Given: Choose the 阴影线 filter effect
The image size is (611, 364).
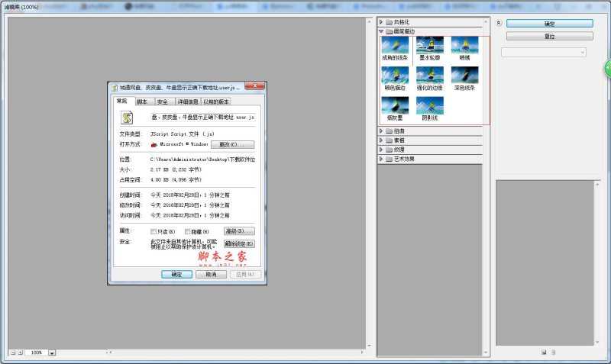Looking at the screenshot, I should (x=430, y=107).
